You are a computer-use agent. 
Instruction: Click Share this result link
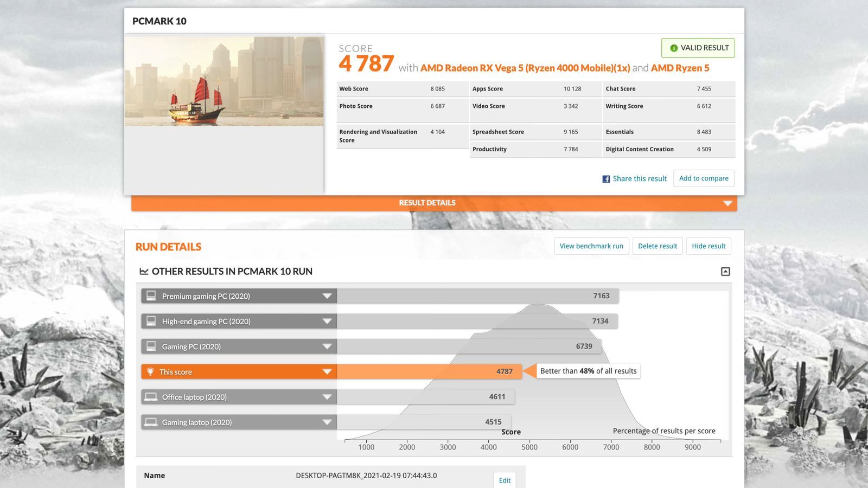pos(640,178)
